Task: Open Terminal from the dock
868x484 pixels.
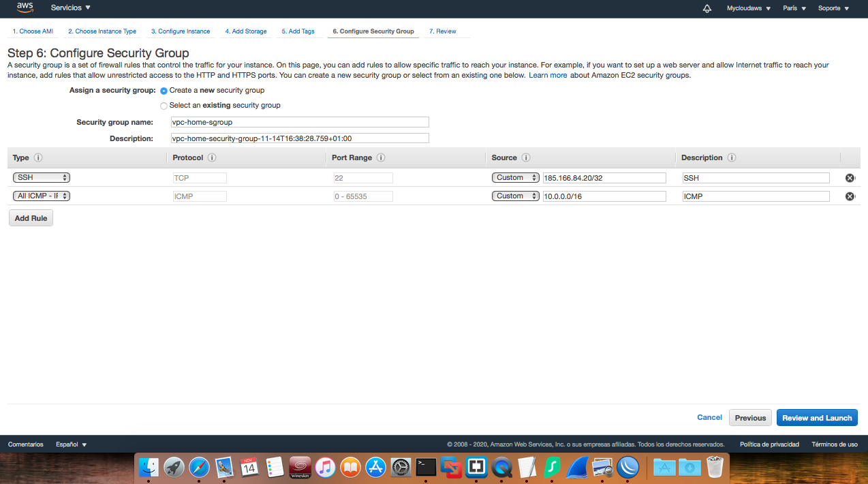Action: pos(425,468)
